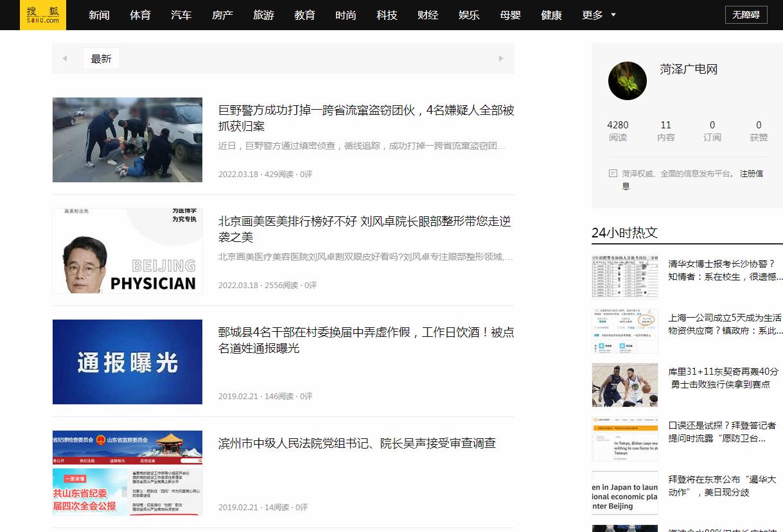
Task: Expand the 更多 dropdown arrow
Action: (613, 15)
